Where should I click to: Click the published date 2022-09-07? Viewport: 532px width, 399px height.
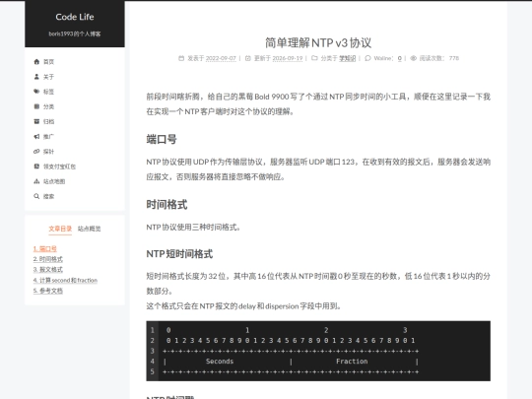tap(221, 58)
